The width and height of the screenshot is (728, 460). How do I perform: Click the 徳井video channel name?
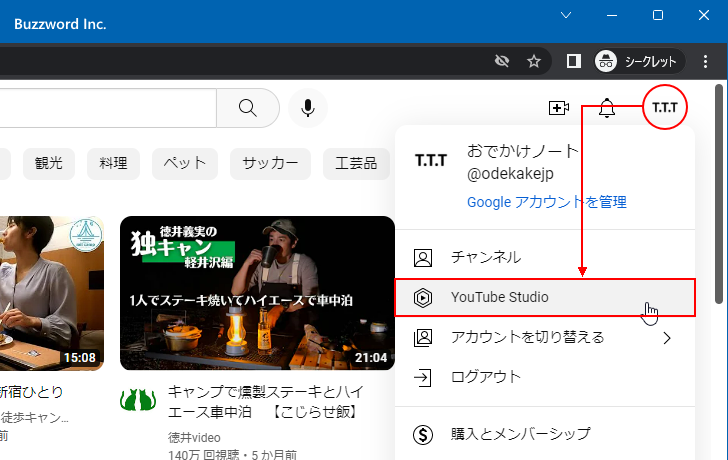click(x=194, y=437)
